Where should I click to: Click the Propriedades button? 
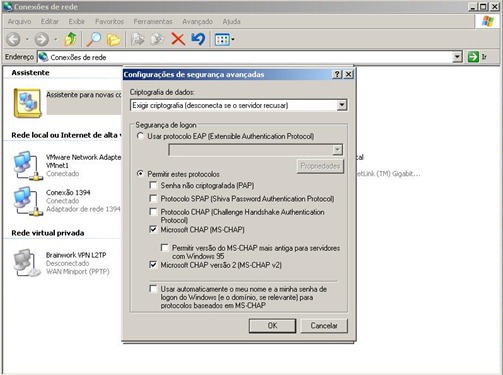point(320,166)
